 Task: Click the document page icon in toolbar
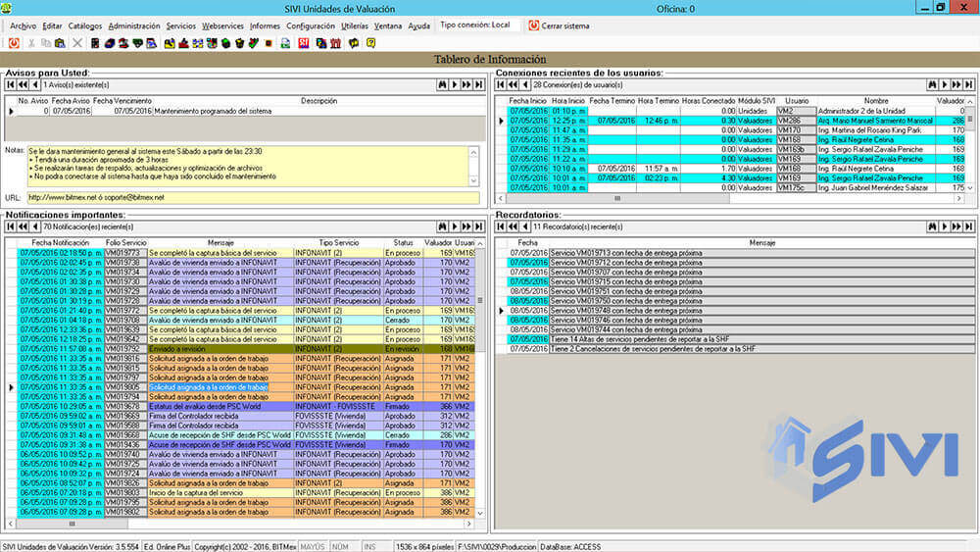[x=285, y=43]
